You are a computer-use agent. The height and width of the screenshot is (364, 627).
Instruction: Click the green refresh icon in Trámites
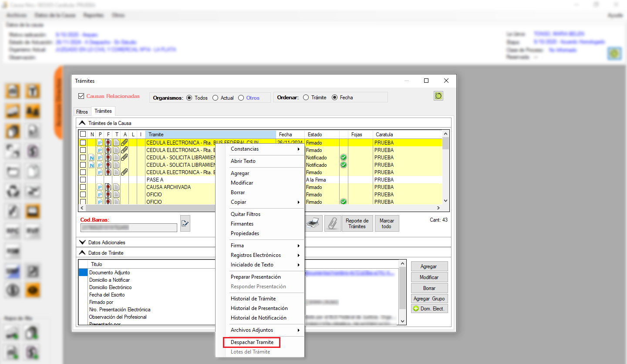click(438, 96)
